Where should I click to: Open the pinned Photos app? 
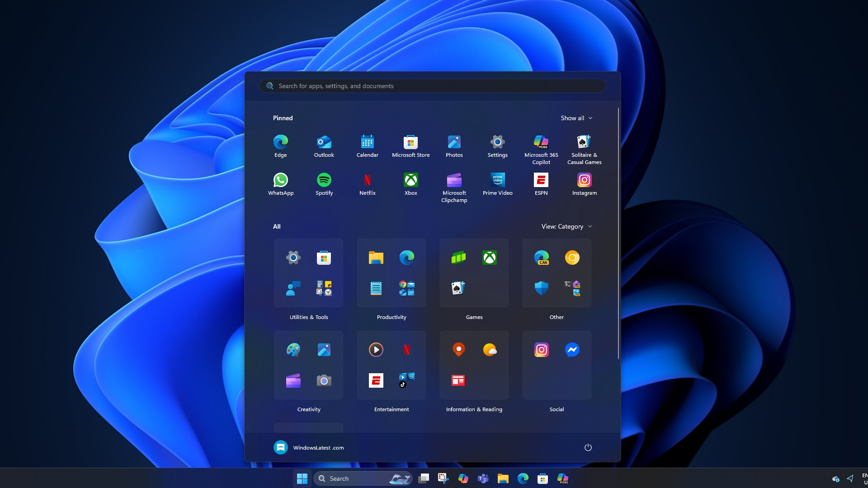pos(454,146)
